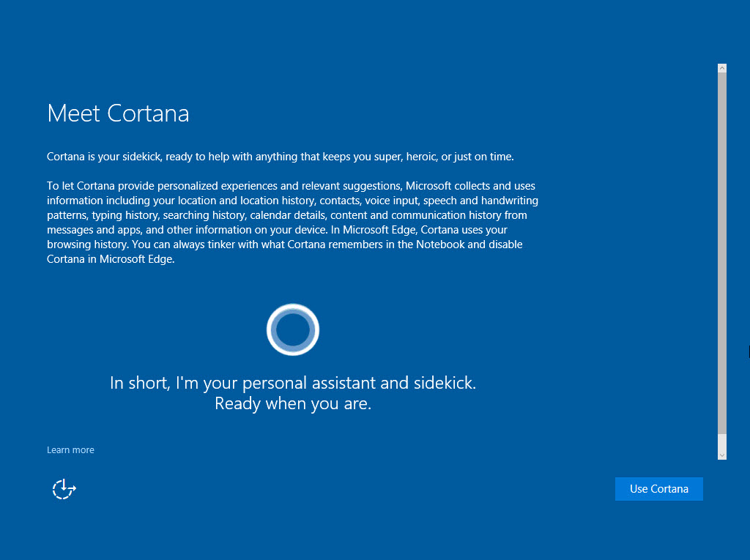Click the paragraph starting "To let Cortana provide"
750x560 pixels.
click(x=293, y=223)
